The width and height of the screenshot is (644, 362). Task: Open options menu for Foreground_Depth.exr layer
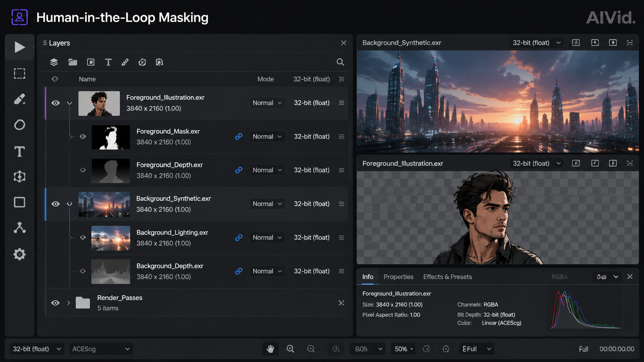click(x=341, y=170)
